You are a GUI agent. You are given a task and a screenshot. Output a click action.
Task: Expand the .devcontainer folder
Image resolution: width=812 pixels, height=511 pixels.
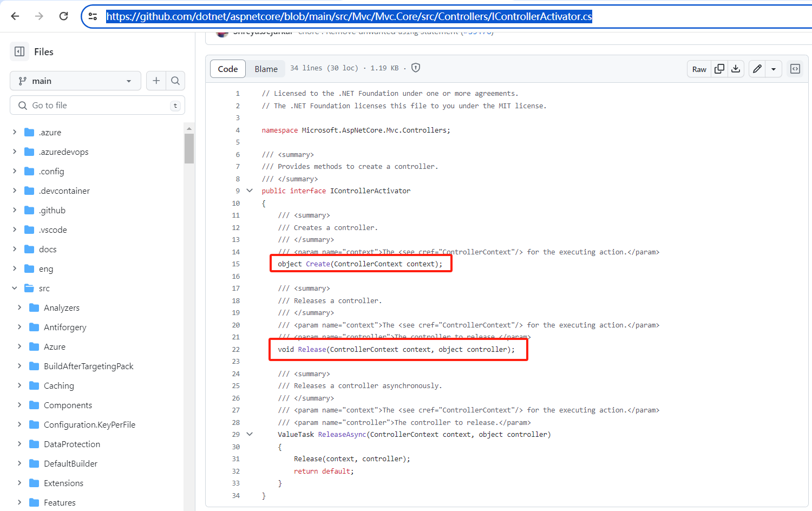15,191
